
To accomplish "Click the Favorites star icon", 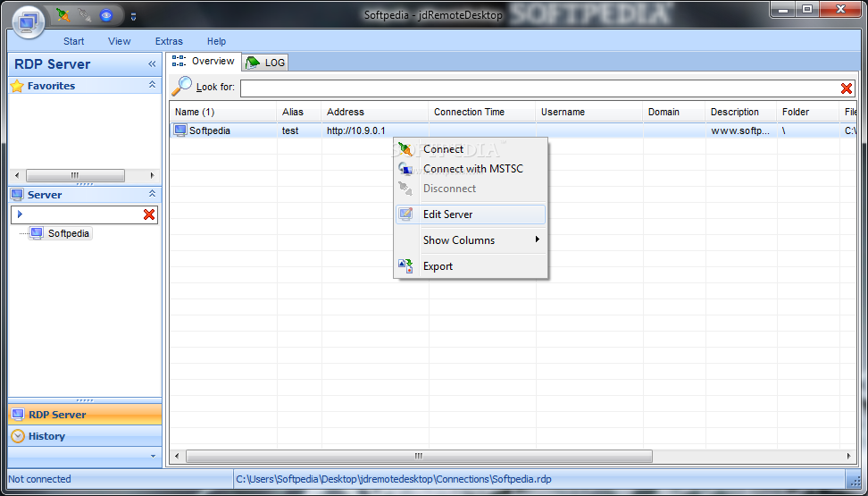I will pos(17,86).
